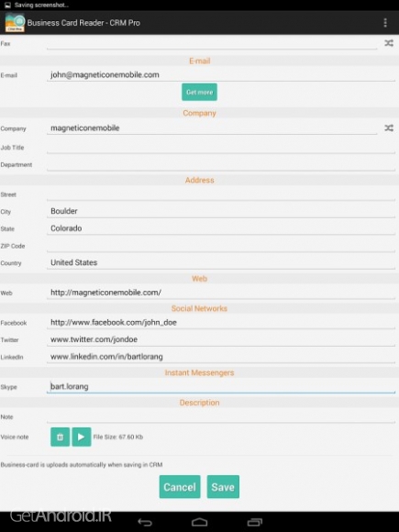Tap the "Saving screenshot..." status text
The height and width of the screenshot is (532, 399).
point(41,6)
